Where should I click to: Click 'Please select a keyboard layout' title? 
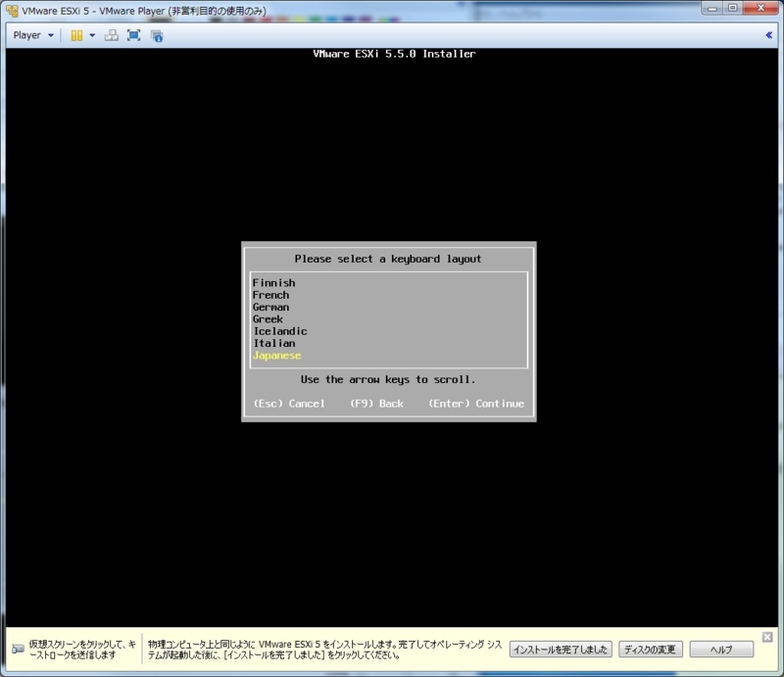[x=388, y=259]
